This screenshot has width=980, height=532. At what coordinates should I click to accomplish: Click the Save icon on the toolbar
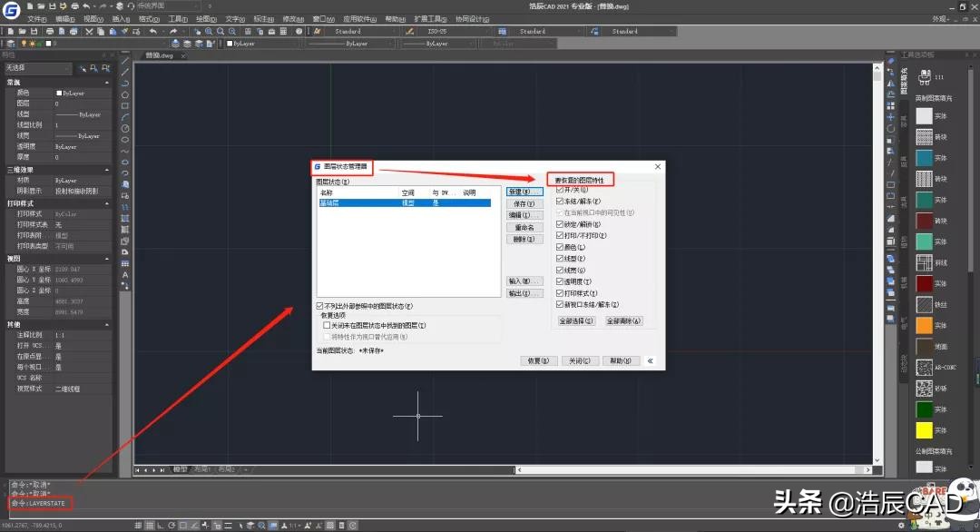coord(33,31)
